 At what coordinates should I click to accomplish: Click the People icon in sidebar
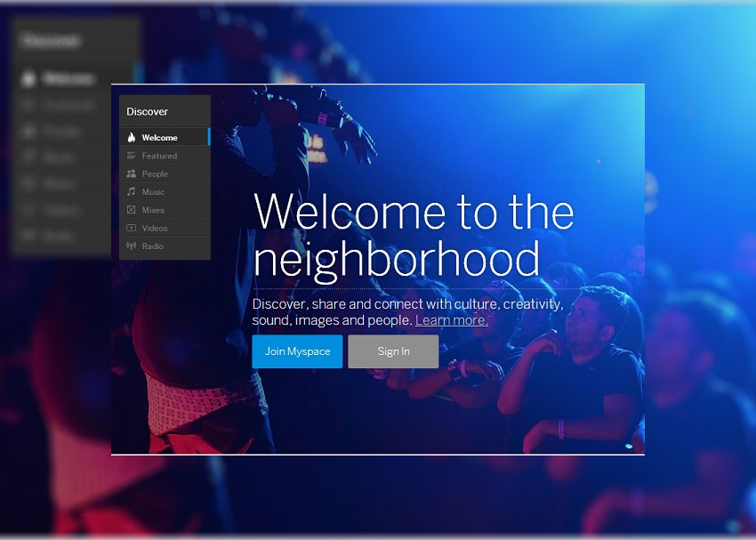click(131, 173)
